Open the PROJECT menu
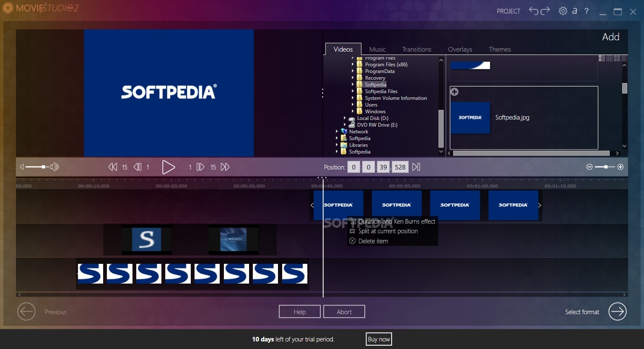The height and width of the screenshot is (349, 644). (x=509, y=11)
